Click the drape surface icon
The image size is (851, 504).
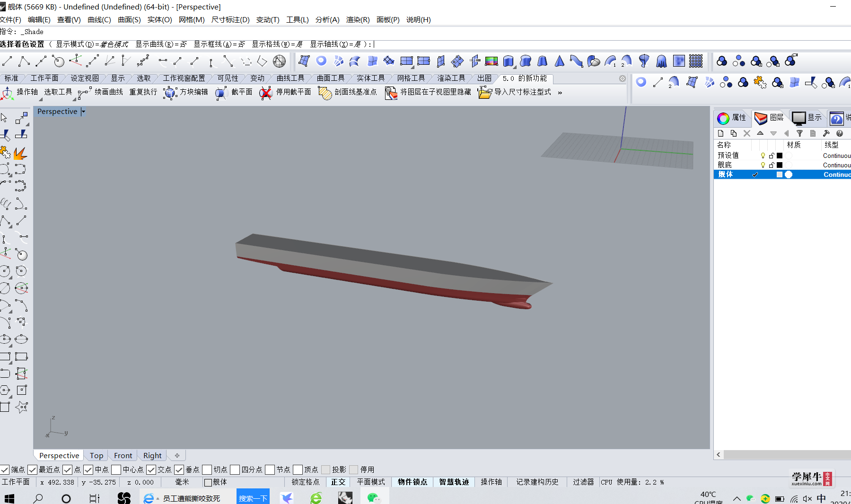pos(662,61)
